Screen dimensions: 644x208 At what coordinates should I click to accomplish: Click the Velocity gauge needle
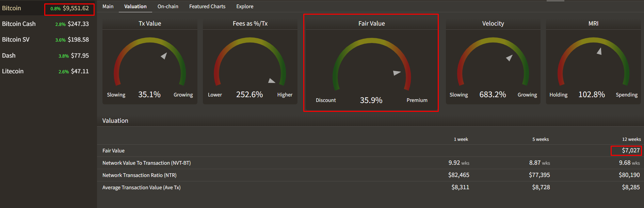[x=510, y=58]
